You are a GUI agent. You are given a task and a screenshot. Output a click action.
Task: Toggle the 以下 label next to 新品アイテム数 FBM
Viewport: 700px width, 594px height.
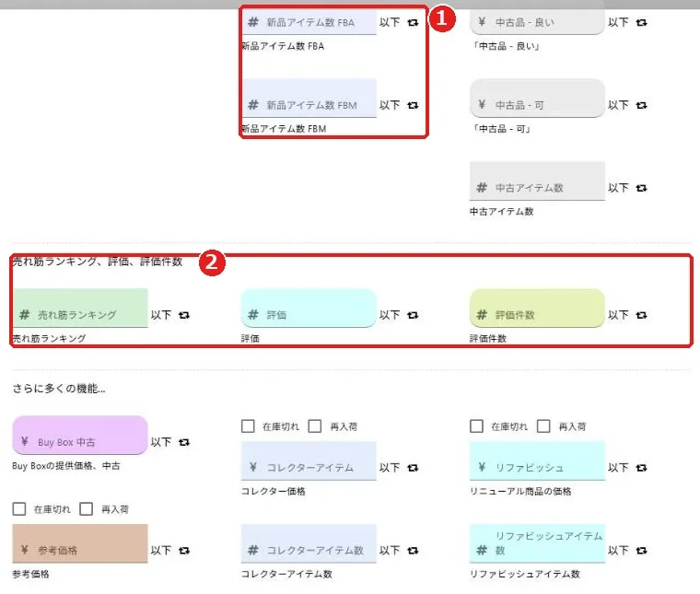[x=390, y=105]
